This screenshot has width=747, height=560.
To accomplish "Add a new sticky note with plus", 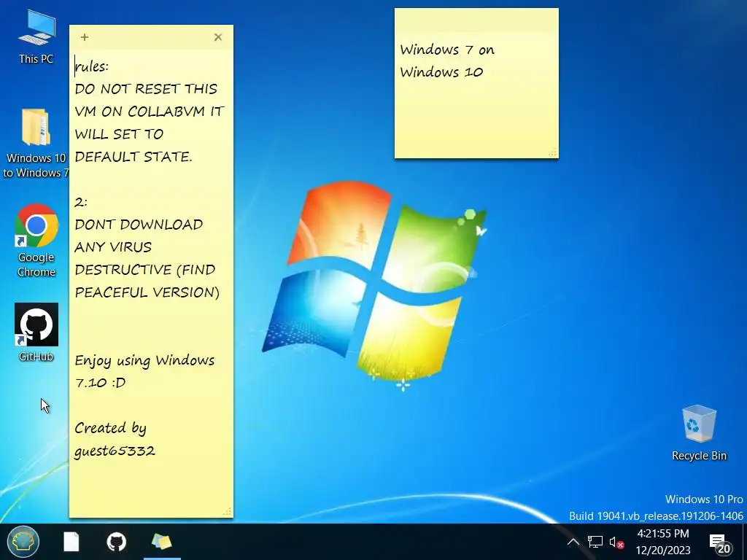I will (85, 37).
